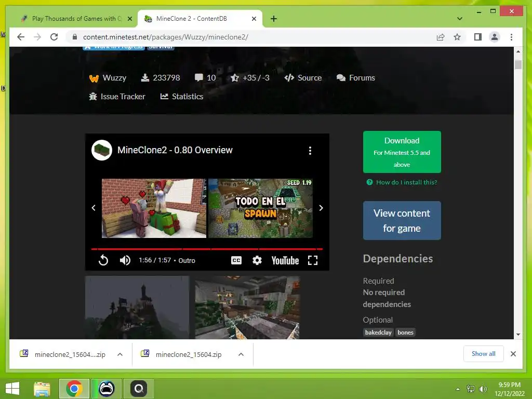Show next suggested videos

tap(321, 208)
